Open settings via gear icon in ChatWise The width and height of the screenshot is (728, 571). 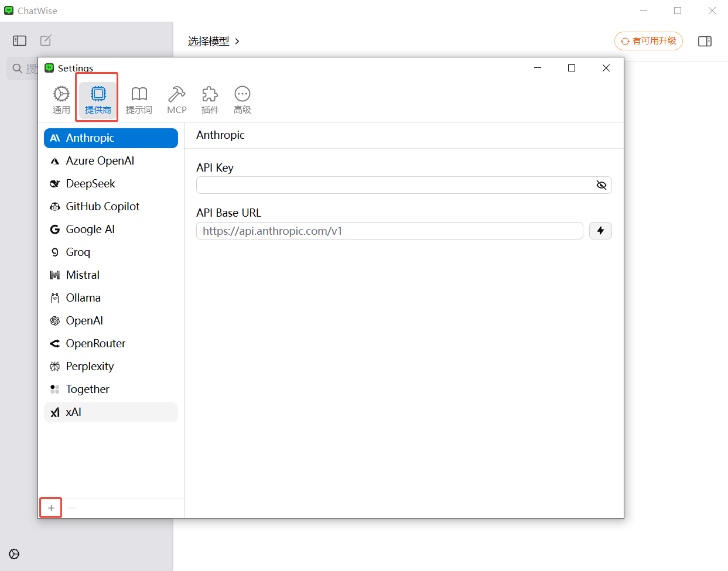pyautogui.click(x=14, y=554)
